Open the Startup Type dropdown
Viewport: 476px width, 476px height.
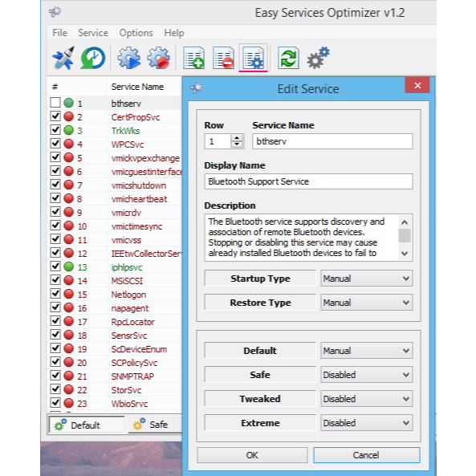click(366, 279)
